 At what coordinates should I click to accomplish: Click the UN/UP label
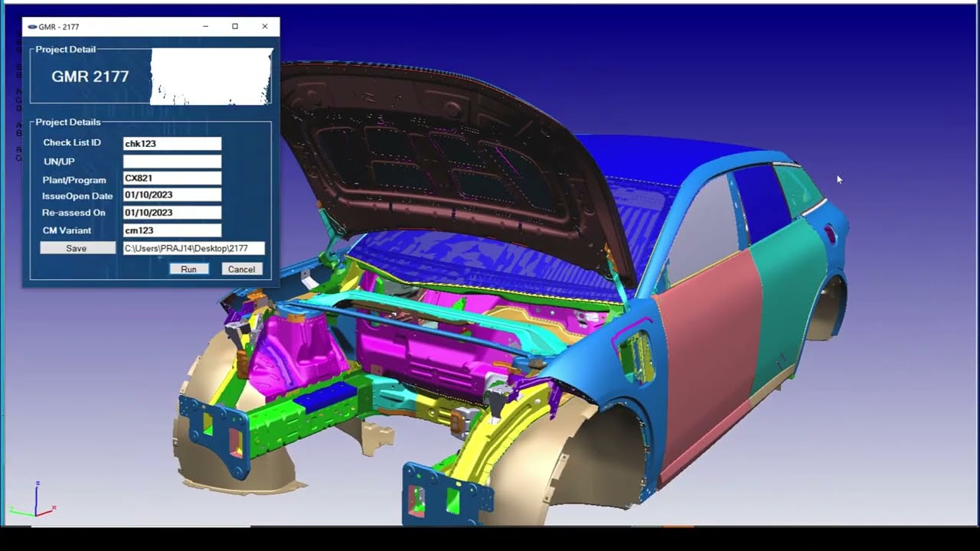click(x=59, y=161)
